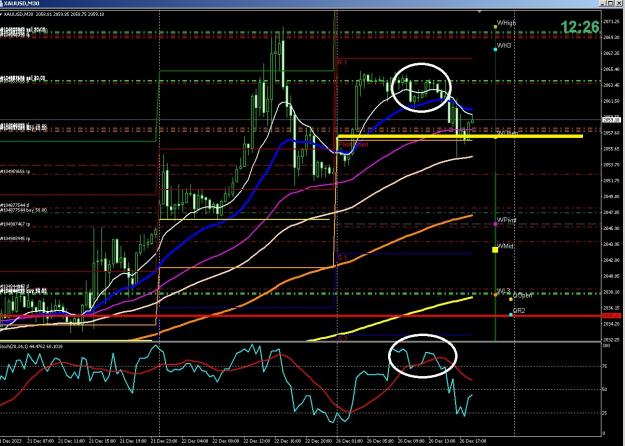
Task: Click the red R1 pivot label
Action: click(x=342, y=62)
